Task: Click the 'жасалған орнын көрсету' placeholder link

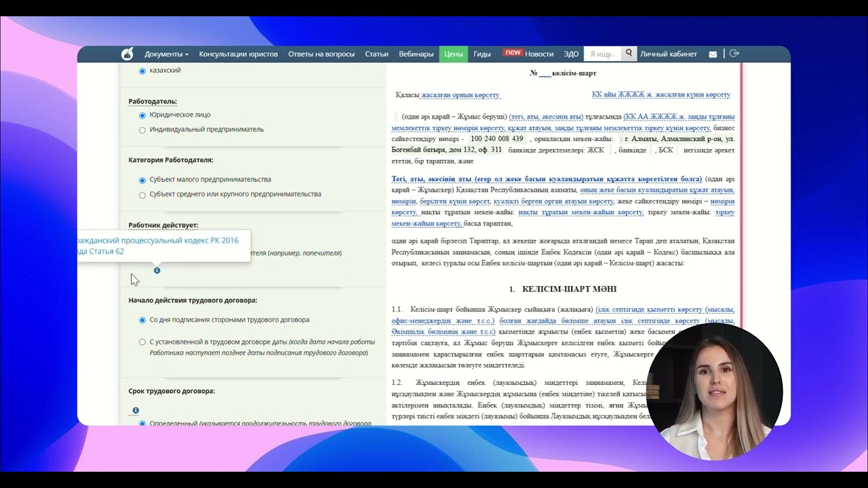Action: [460, 95]
